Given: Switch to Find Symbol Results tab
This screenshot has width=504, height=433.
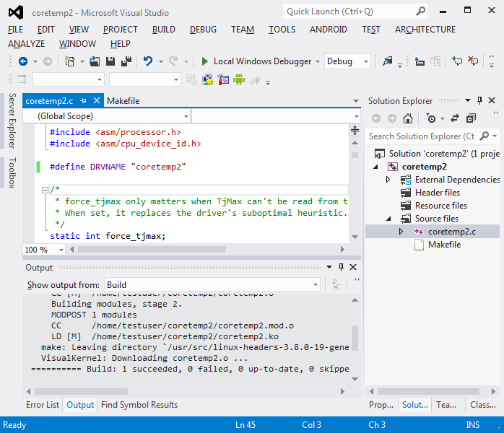Looking at the screenshot, I should tap(139, 405).
